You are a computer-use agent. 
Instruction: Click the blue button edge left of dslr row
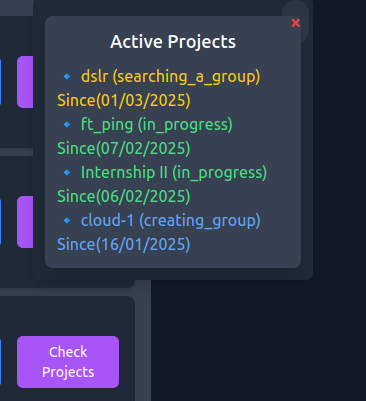pos(0,82)
